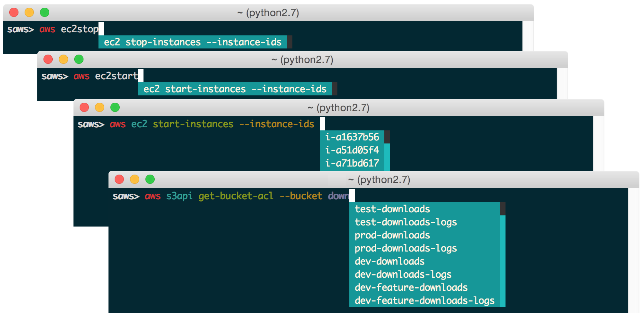Maximize the start-instances terminal window
644x320 pixels.
tap(115, 107)
